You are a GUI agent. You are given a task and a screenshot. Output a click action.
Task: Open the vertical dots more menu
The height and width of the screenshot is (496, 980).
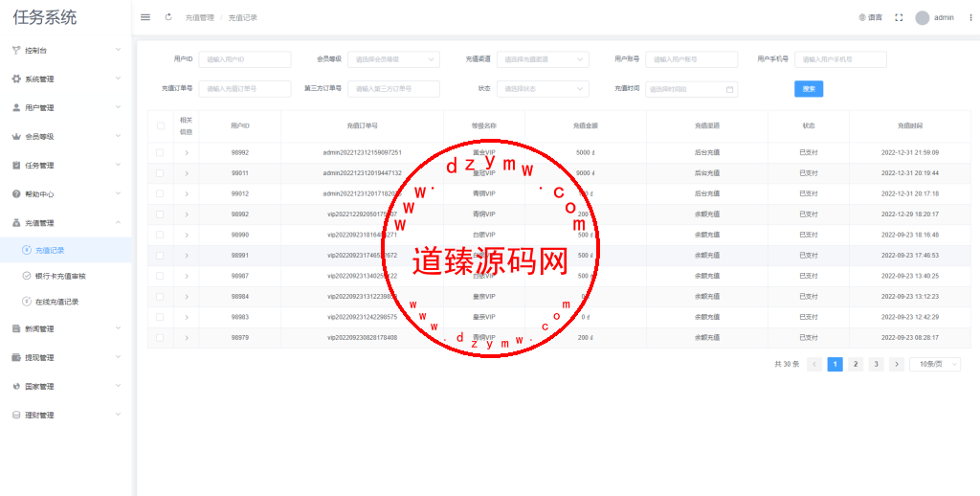pos(970,17)
